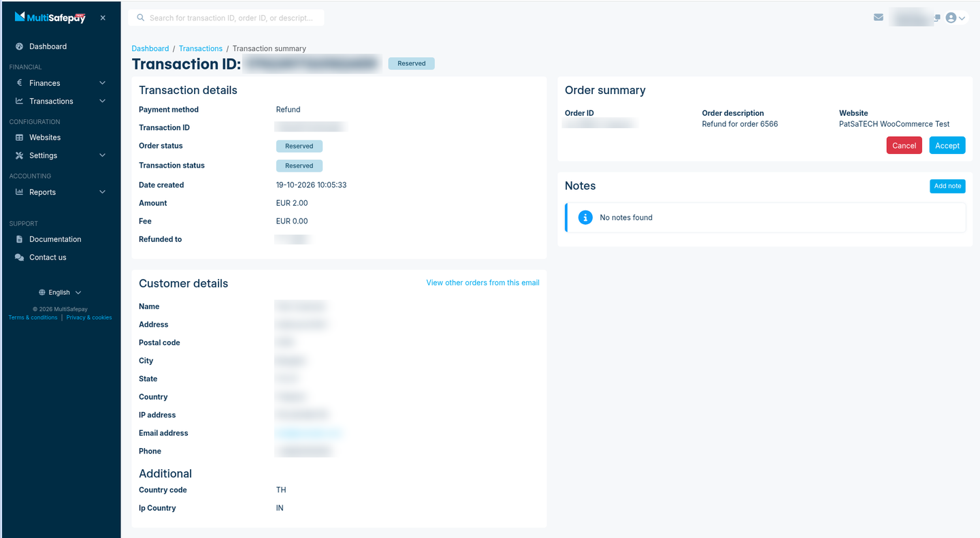Expand the Settings submenu chevron

click(102, 155)
